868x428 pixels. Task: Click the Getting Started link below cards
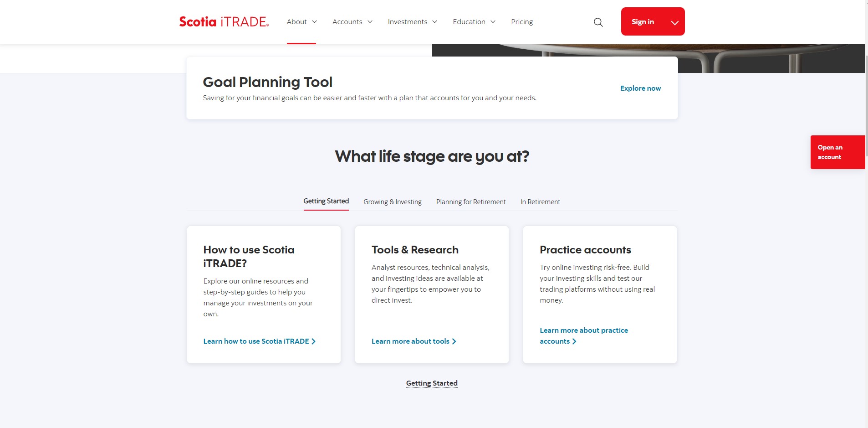432,383
